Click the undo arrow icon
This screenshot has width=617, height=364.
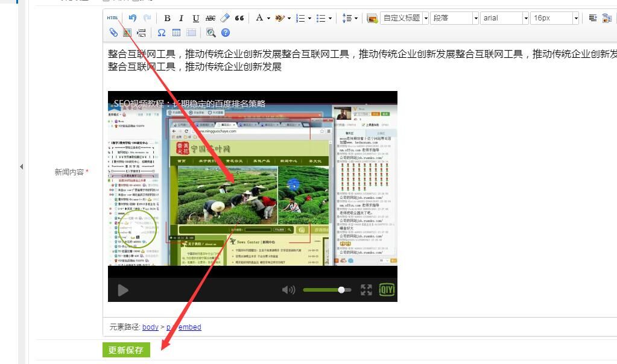pos(133,18)
